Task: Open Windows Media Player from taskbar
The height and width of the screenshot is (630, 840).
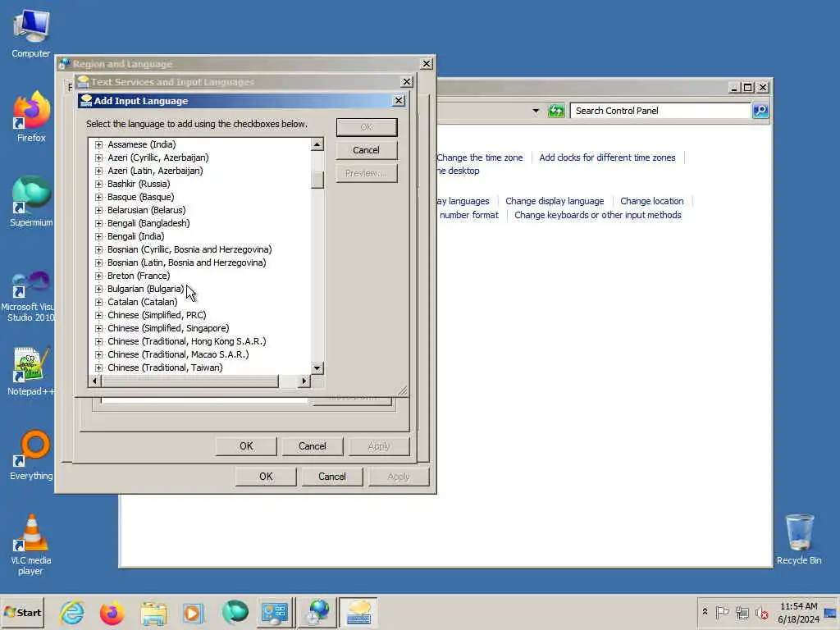Action: (194, 613)
